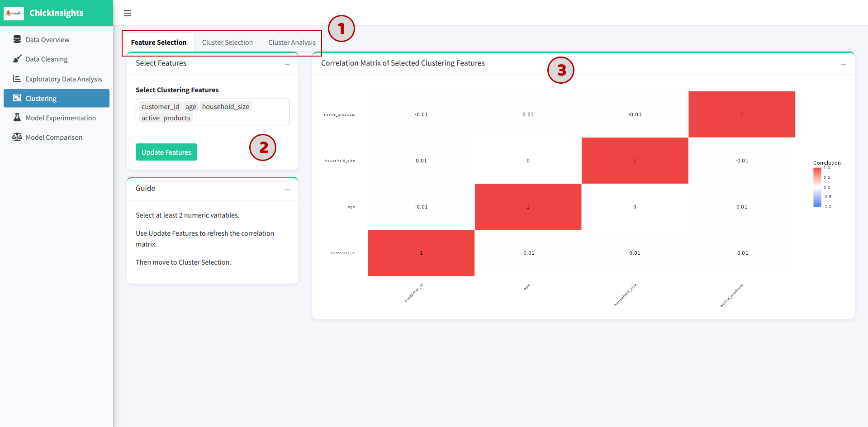Click the ChickInsights logo image
Image resolution: width=868 pixels, height=427 pixels.
click(14, 13)
